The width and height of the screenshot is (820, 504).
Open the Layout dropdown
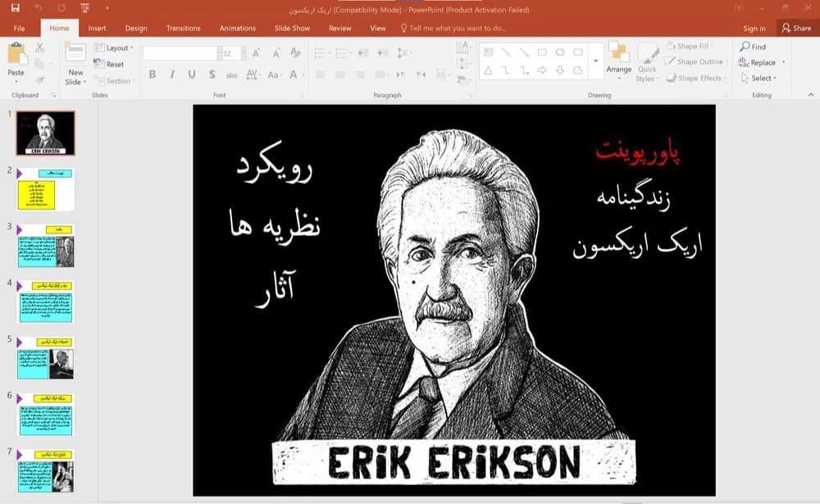[x=114, y=48]
